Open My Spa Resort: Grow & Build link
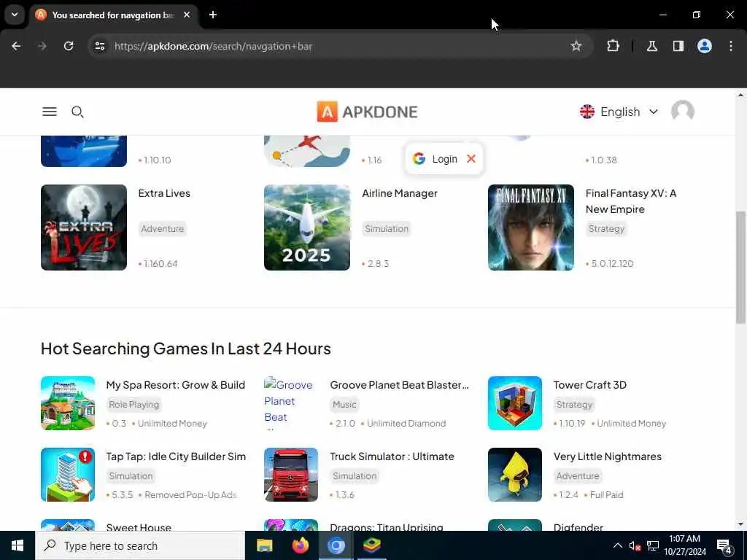This screenshot has width=747, height=560. click(x=175, y=385)
